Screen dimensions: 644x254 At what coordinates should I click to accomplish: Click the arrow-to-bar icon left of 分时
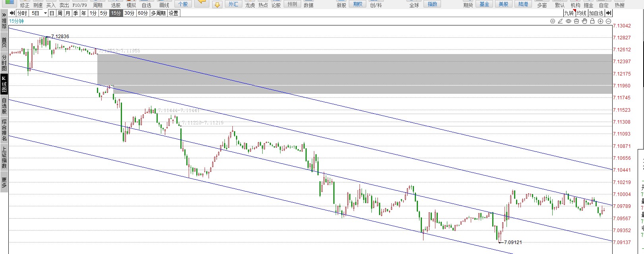click(12, 13)
